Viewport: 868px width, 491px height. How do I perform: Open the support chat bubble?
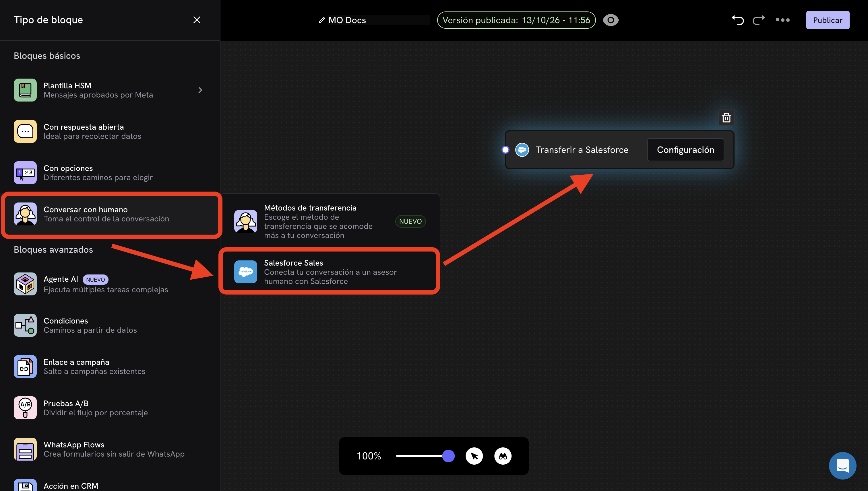click(x=842, y=466)
